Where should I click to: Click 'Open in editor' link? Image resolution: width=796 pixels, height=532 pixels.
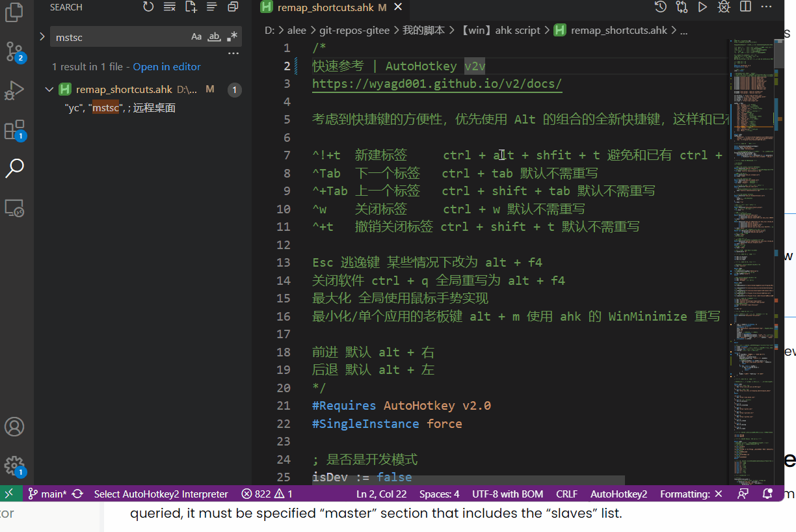tap(167, 66)
